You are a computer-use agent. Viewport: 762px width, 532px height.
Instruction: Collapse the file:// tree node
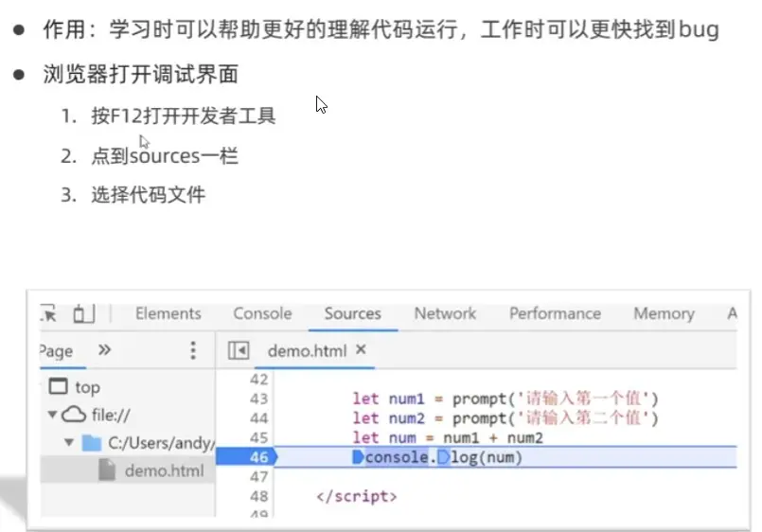pos(52,415)
